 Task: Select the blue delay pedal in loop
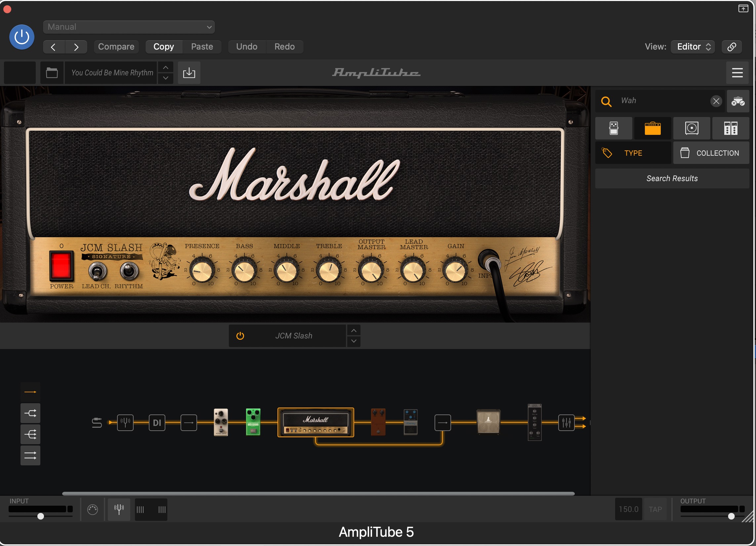point(410,422)
